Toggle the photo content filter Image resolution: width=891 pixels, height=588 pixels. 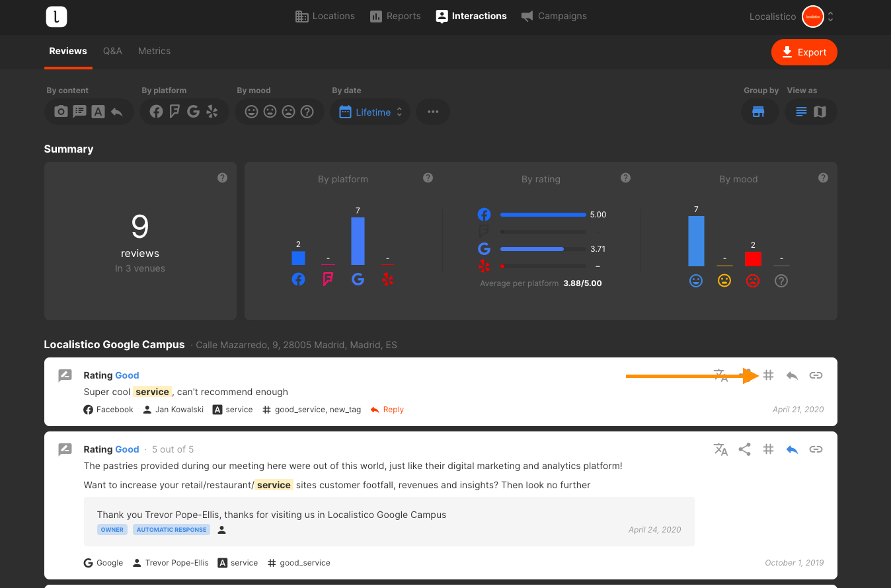point(61,112)
